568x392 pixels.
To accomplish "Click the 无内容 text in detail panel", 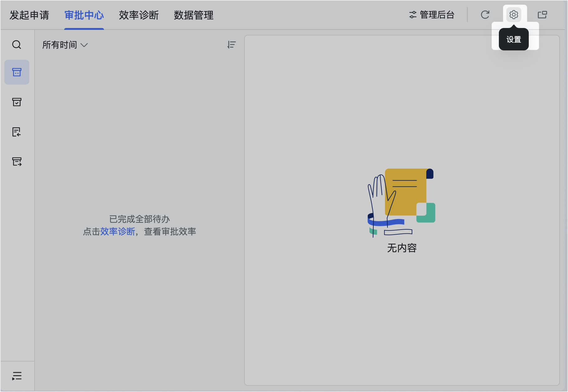I will (x=402, y=248).
